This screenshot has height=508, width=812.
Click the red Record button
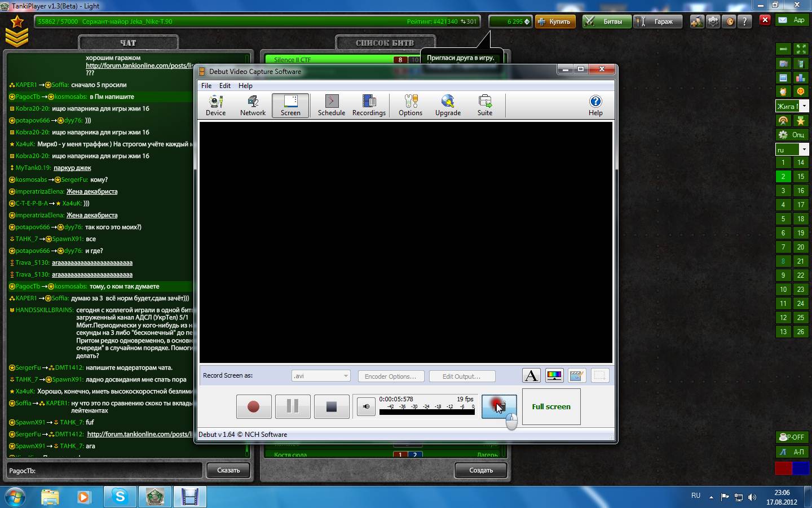coord(253,407)
